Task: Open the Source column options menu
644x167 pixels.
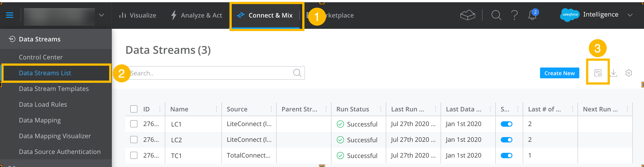Action: 271,109
